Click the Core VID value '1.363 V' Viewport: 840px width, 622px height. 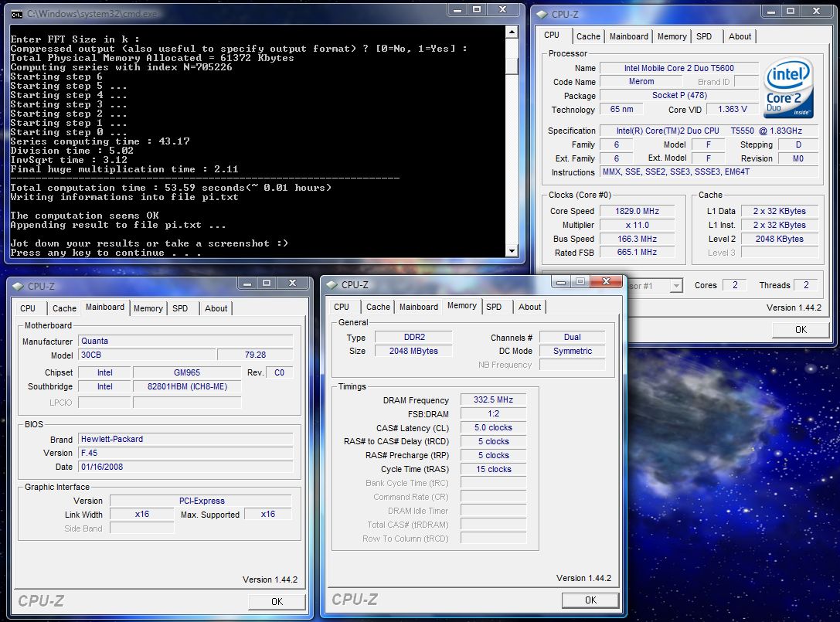(x=733, y=109)
